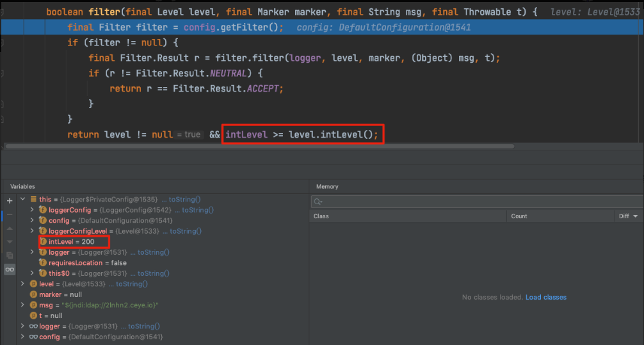Click parameter icon next to t

tap(34, 316)
